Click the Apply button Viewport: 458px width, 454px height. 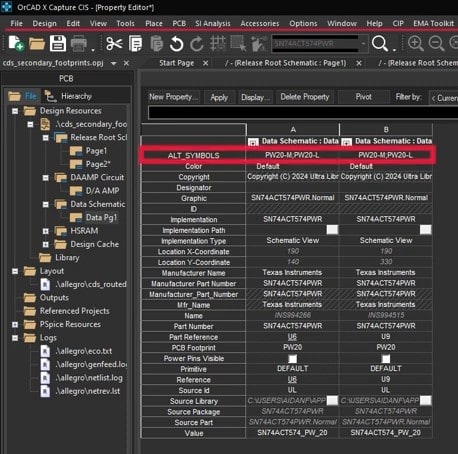(x=219, y=97)
